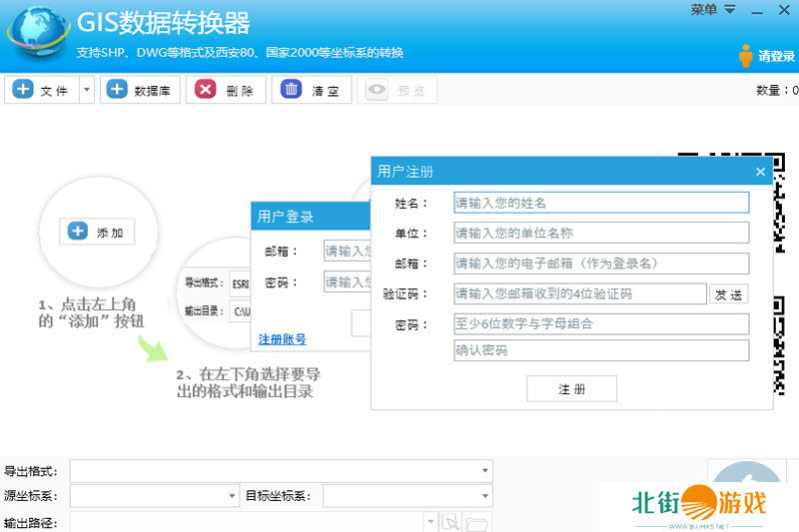Click the browse folder icon for 输出路径
This screenshot has width=799, height=532.
click(x=476, y=523)
